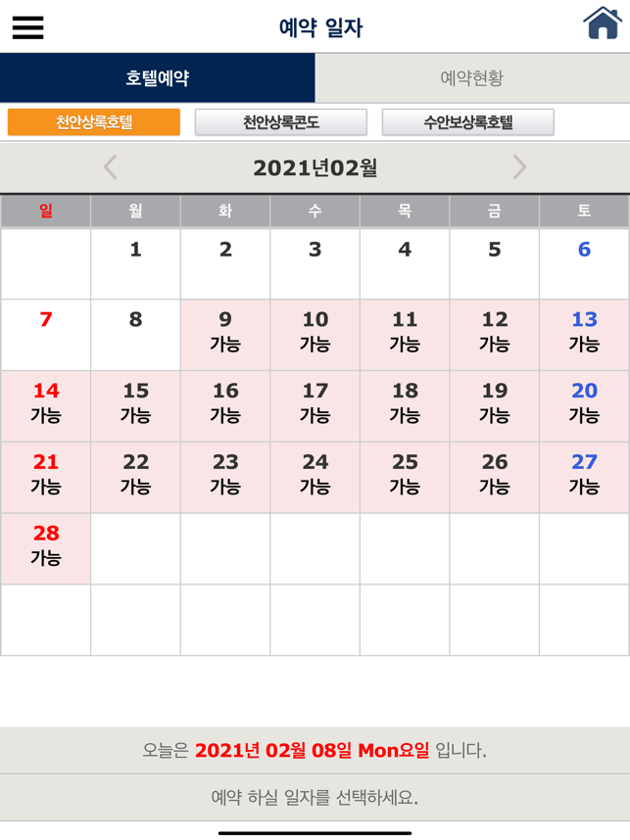The width and height of the screenshot is (630, 840).
Task: Click the 토 weekday header
Action: click(x=584, y=210)
